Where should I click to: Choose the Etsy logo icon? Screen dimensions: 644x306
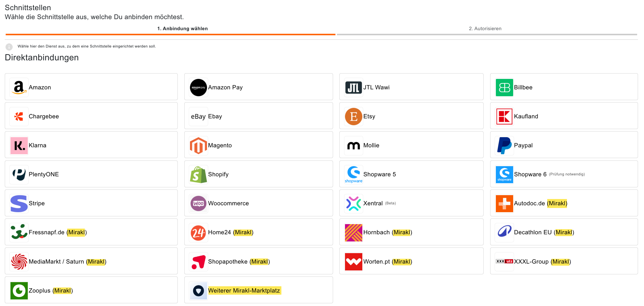click(x=353, y=117)
